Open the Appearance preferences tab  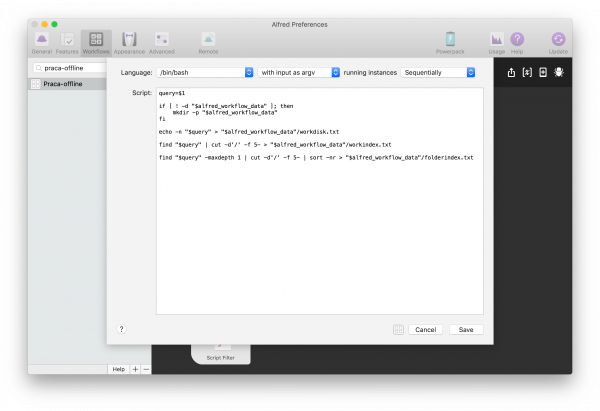pyautogui.click(x=129, y=43)
